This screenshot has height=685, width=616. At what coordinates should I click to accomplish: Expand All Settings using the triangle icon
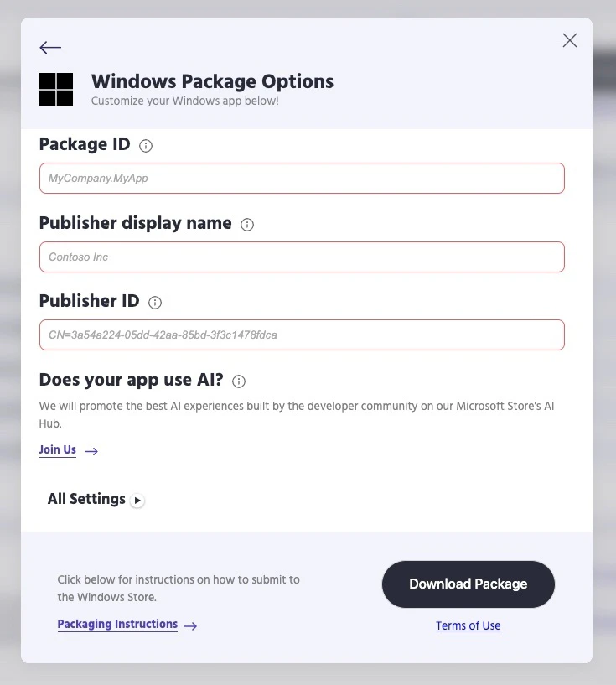pyautogui.click(x=137, y=501)
